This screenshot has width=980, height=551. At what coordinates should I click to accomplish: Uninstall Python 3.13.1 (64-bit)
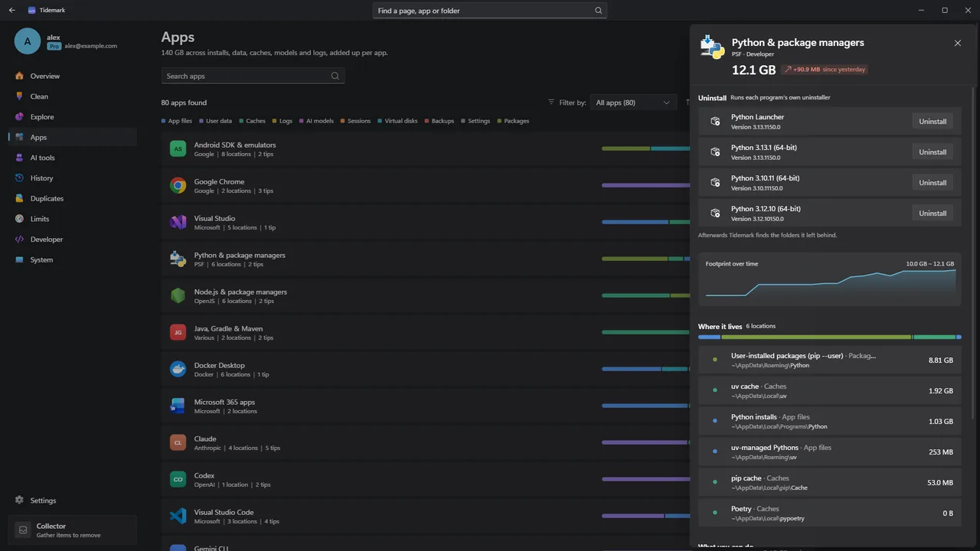[x=933, y=152]
